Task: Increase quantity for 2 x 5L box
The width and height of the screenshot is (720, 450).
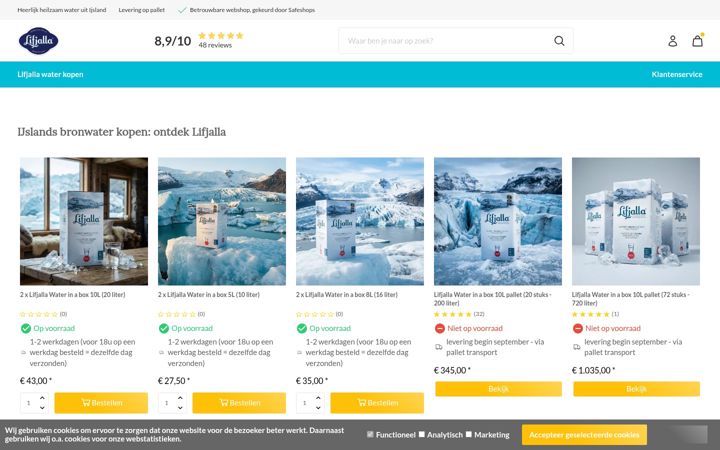Action: coord(180,398)
